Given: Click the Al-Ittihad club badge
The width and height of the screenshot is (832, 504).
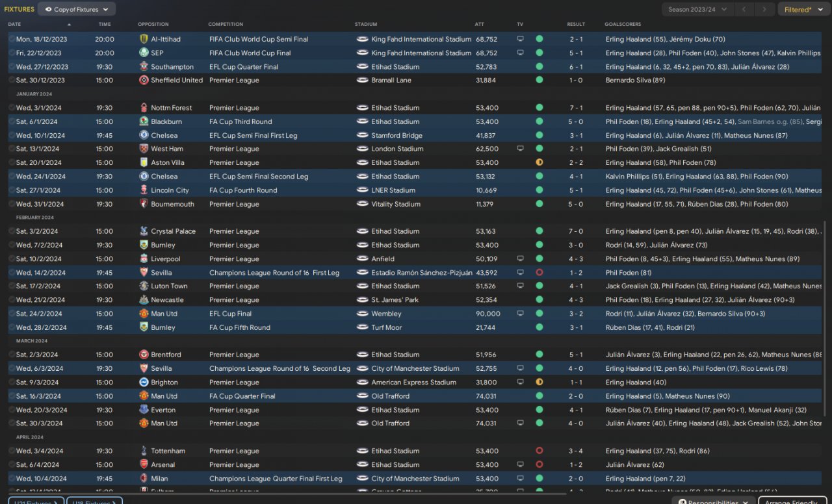Looking at the screenshot, I should [144, 39].
